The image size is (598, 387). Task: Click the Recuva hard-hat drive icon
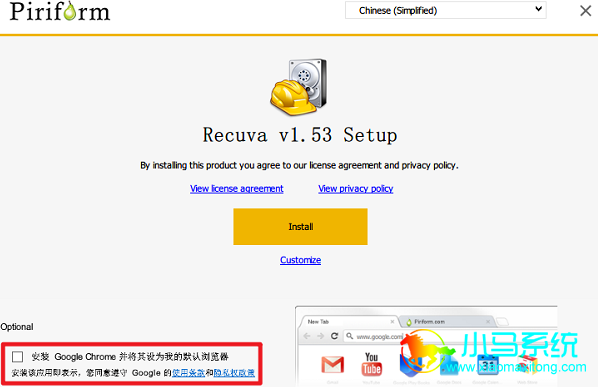[x=299, y=87]
